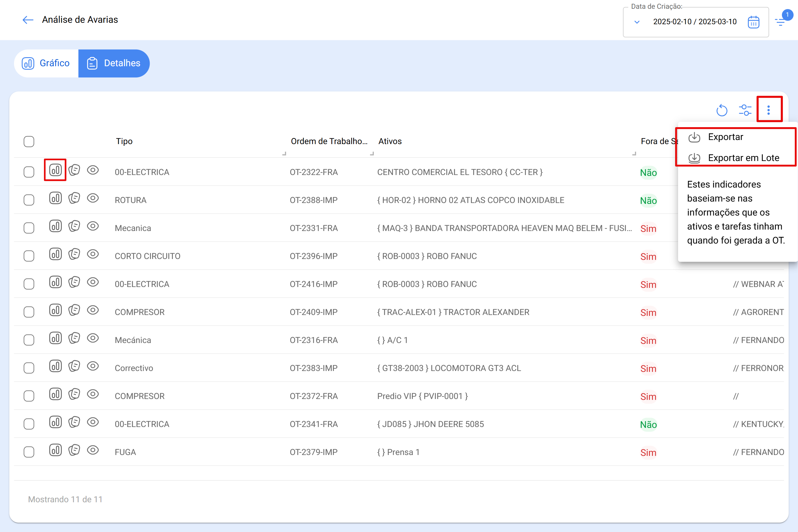Open indicators chart icon for OT-2331-FRA
The width and height of the screenshot is (798, 532).
pos(55,226)
